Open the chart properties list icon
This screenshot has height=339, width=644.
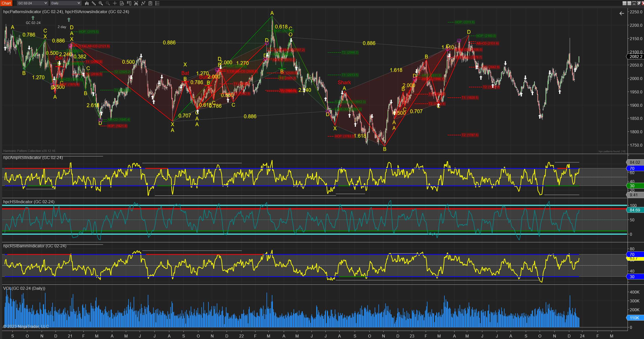click(x=157, y=3)
